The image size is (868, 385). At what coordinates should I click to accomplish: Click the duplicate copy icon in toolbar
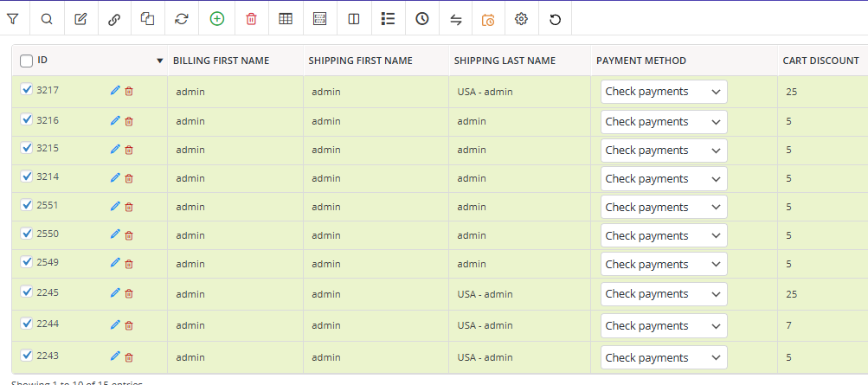147,19
